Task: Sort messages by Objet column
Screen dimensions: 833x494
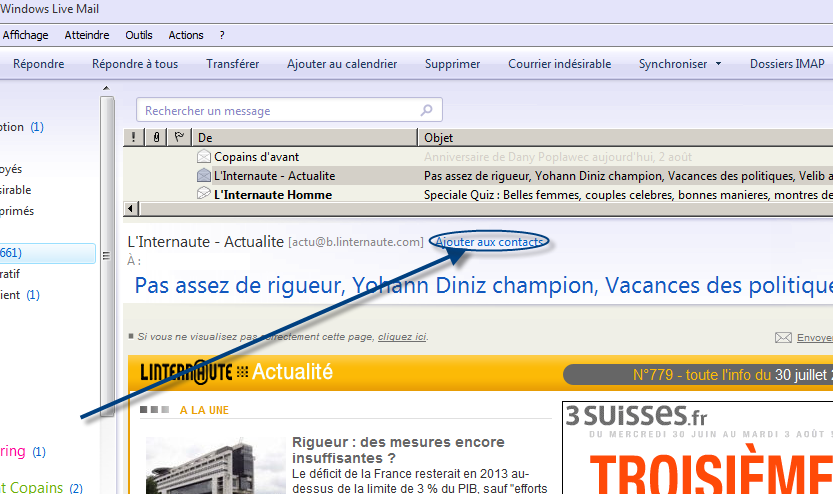Action: (x=626, y=138)
